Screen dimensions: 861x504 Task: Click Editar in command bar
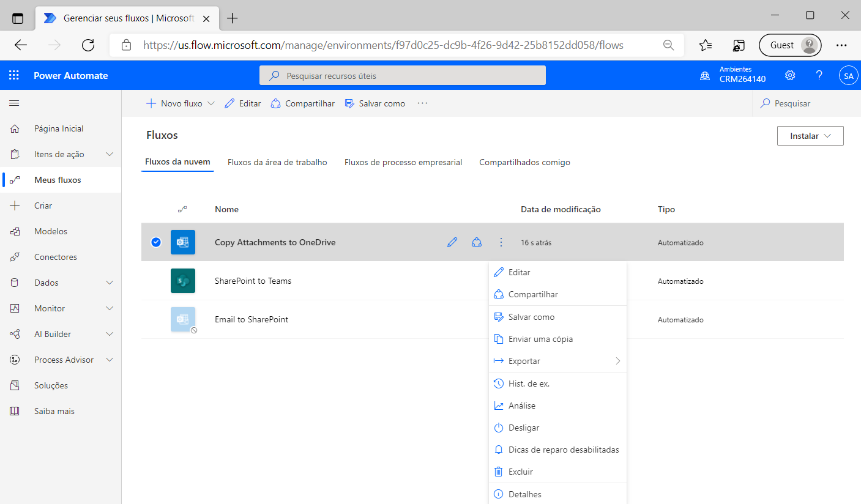point(243,103)
